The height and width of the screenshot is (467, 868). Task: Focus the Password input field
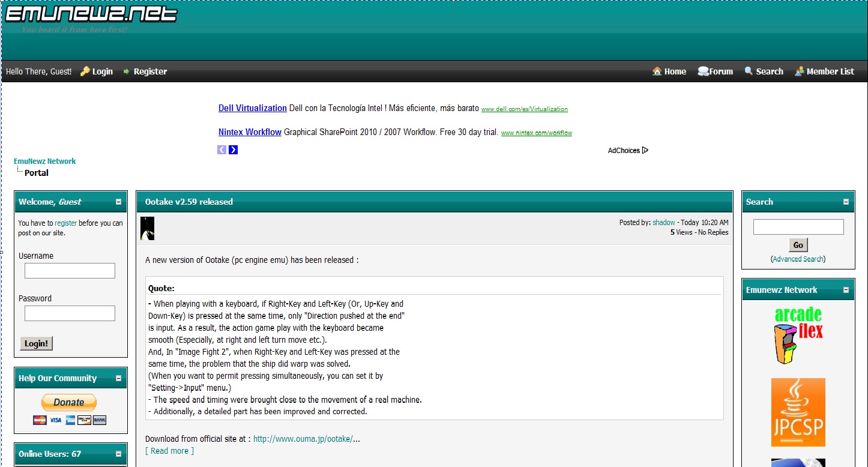pyautogui.click(x=70, y=313)
